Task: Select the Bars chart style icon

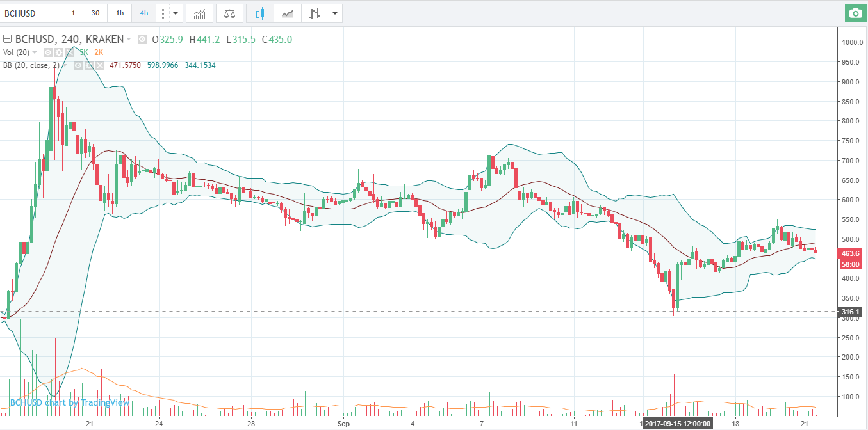Action: click(314, 13)
